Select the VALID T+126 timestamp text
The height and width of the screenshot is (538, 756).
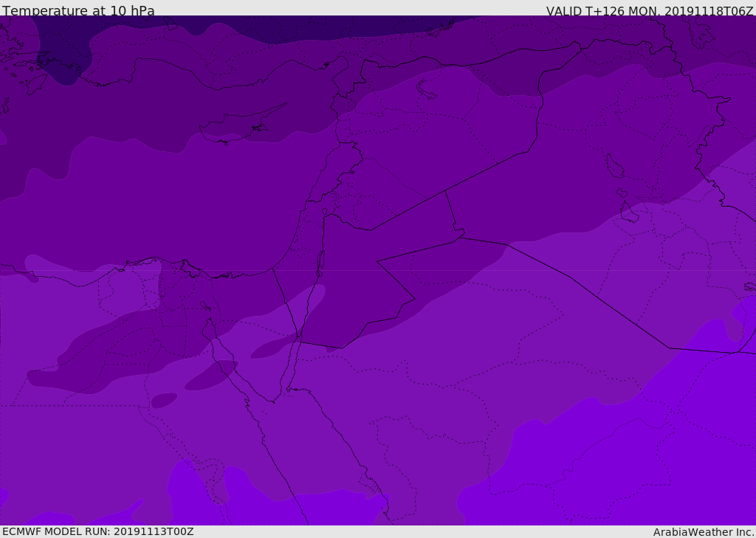coord(650,11)
